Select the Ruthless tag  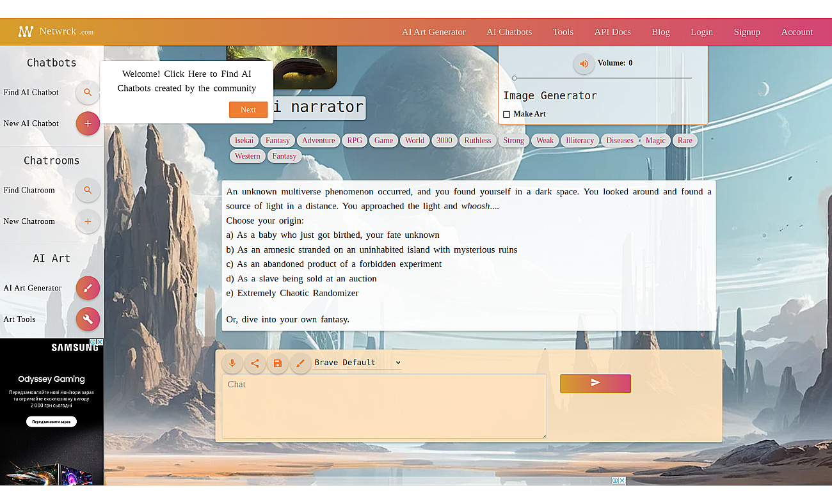477,141
